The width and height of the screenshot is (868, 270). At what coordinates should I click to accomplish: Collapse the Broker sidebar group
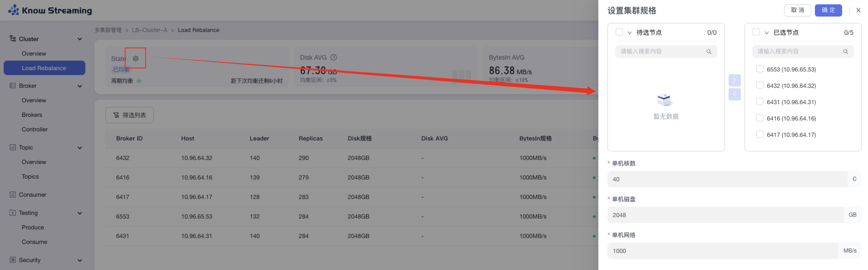pos(80,86)
